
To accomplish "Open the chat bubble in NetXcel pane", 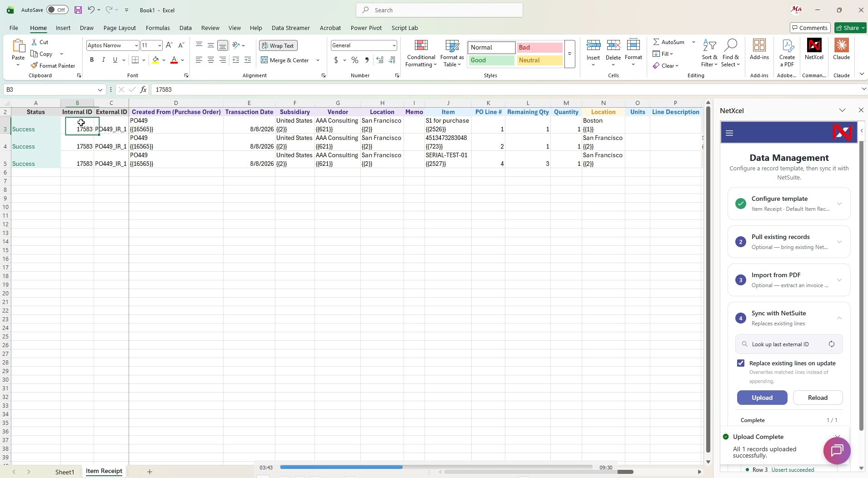I will [x=837, y=450].
